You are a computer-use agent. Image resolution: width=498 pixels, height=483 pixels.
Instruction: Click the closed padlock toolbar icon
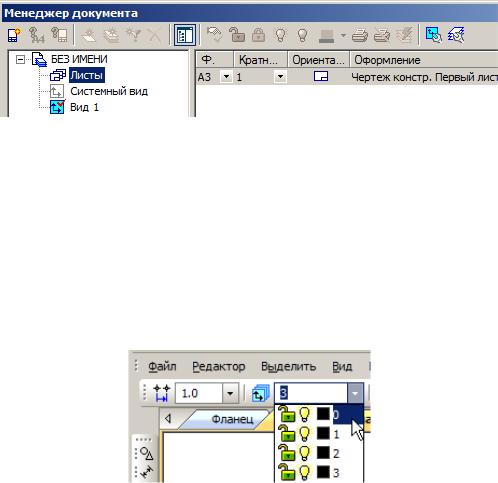(259, 35)
